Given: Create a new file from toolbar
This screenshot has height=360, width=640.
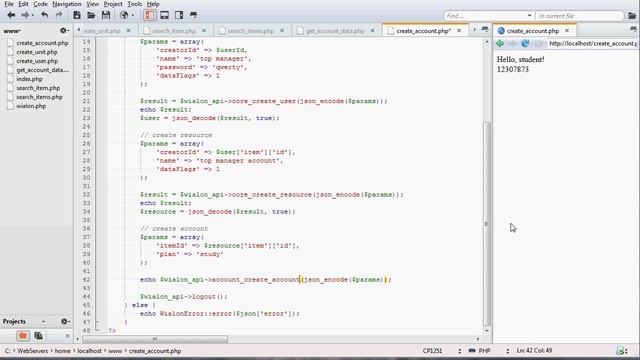Looking at the screenshot, I should point(77,15).
